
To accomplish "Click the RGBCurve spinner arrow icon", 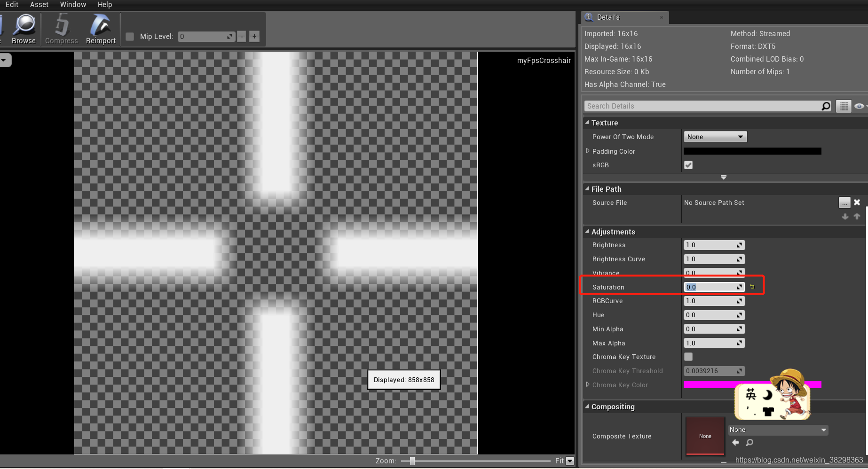I will 740,301.
